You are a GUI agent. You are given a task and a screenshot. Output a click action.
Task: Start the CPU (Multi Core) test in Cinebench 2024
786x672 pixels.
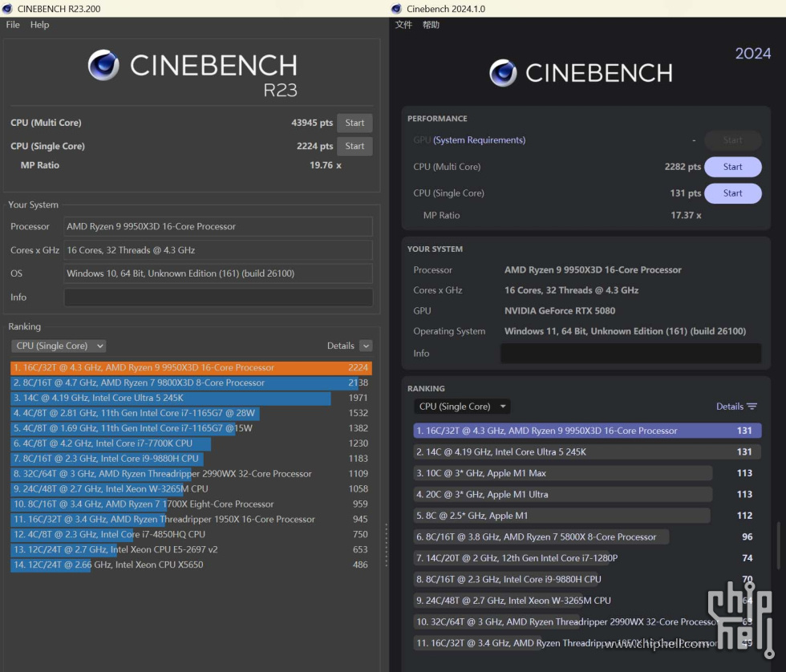(732, 167)
